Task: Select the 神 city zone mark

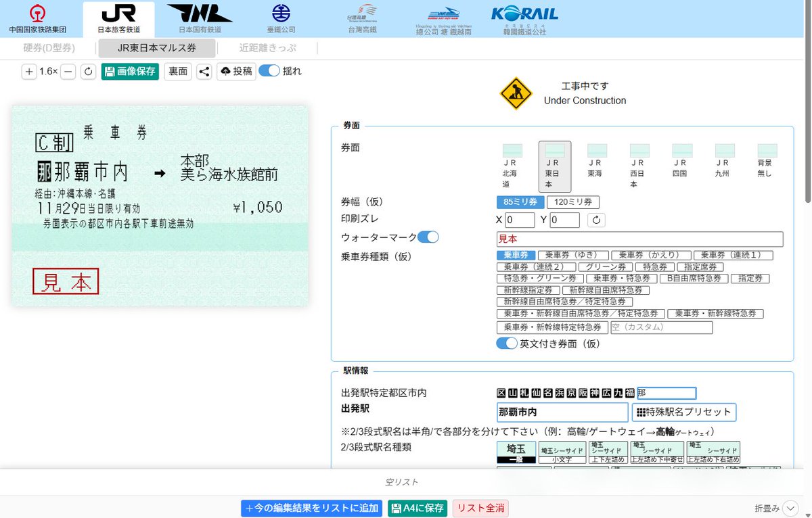Action: [595, 393]
